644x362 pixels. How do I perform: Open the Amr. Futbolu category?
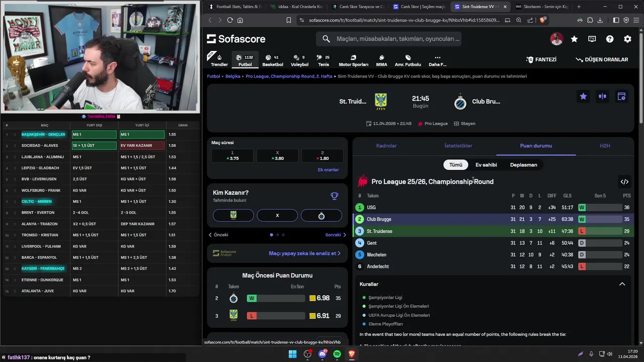pos(408,60)
